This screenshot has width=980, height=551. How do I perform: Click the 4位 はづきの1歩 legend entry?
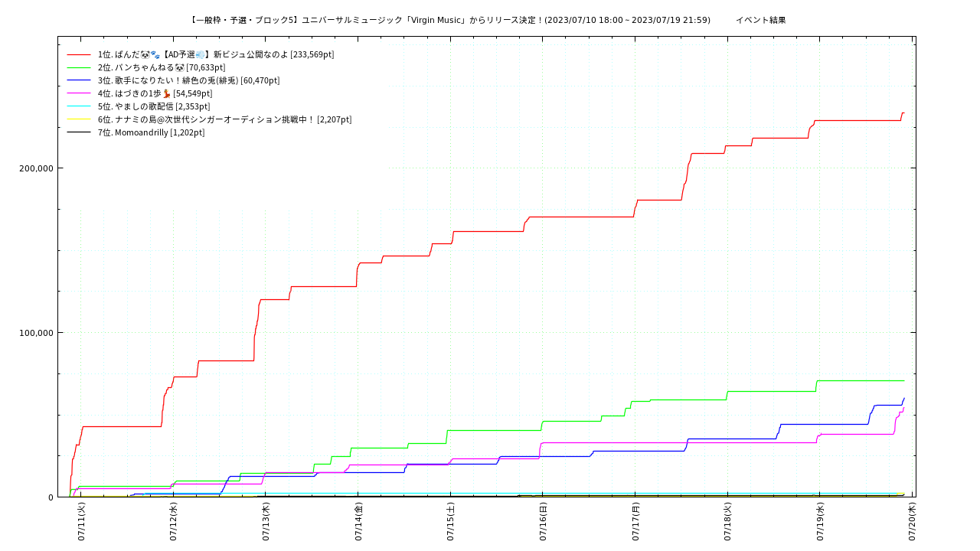point(155,93)
